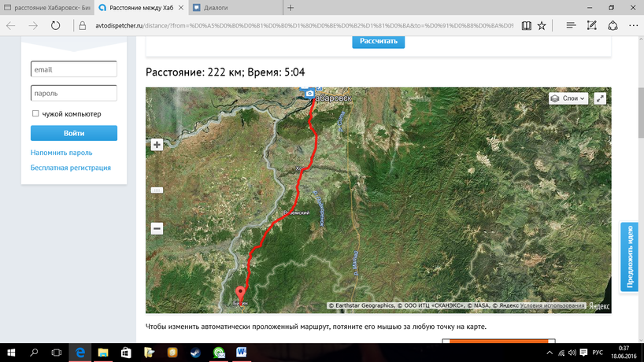Open a new browser tab with plus

pos(291,8)
